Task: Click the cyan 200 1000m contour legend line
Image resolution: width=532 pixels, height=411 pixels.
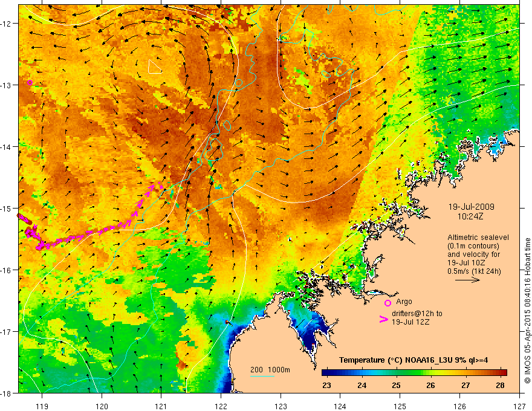Action: pos(262,376)
